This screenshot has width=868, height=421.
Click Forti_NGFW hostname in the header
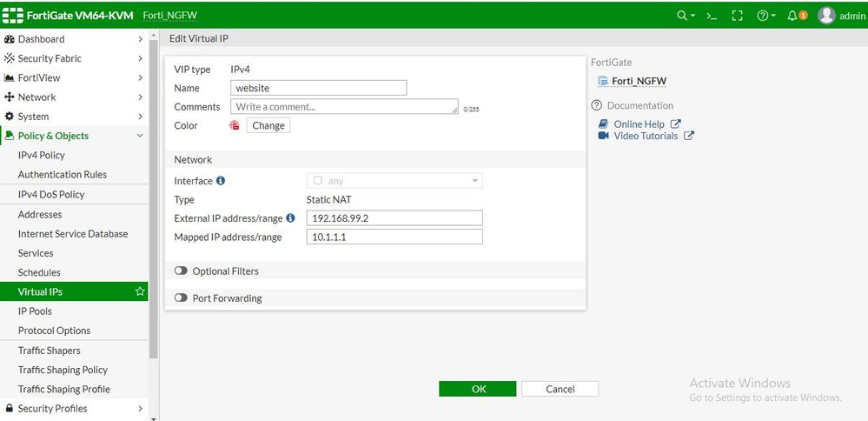170,16
